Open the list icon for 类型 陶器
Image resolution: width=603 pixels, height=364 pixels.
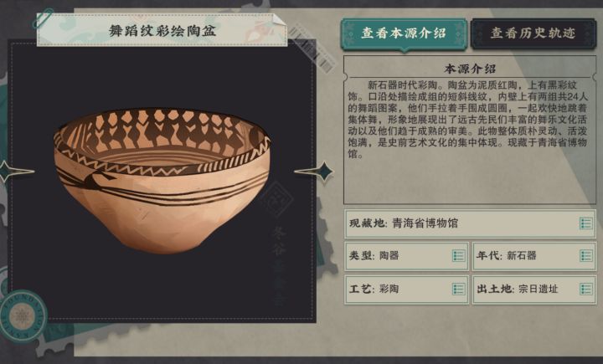click(x=458, y=255)
